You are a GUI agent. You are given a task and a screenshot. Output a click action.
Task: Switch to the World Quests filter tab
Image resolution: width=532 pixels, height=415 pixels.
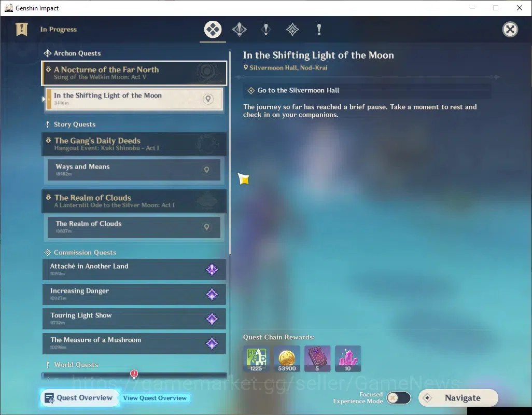tap(318, 30)
